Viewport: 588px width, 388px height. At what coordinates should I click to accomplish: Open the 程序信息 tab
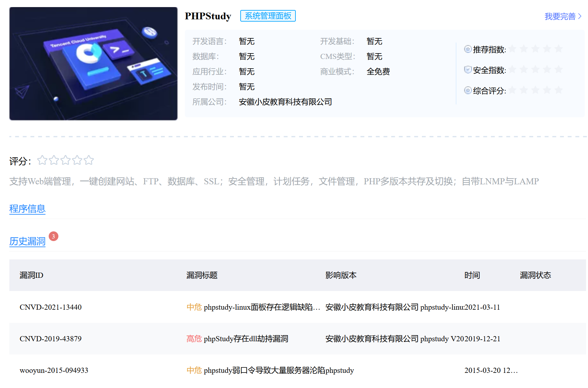[x=27, y=209]
